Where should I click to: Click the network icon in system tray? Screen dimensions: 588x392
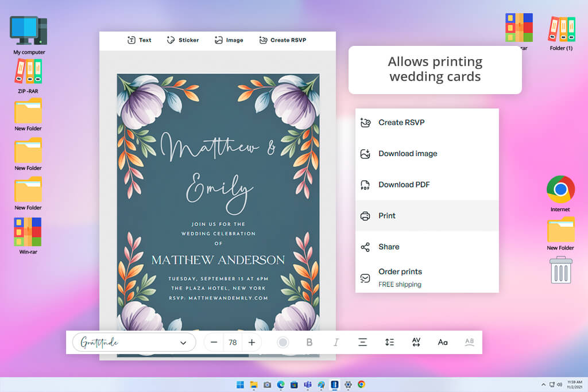552,385
